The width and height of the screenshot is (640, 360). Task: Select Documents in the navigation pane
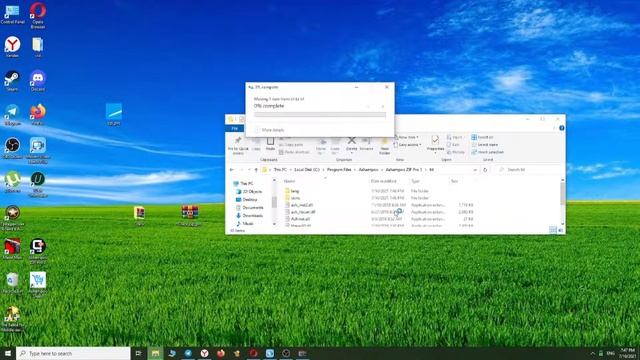coord(249,208)
